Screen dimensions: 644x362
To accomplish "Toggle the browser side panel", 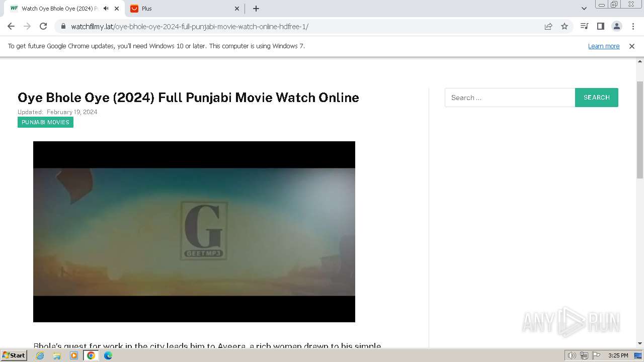I will coord(600,27).
